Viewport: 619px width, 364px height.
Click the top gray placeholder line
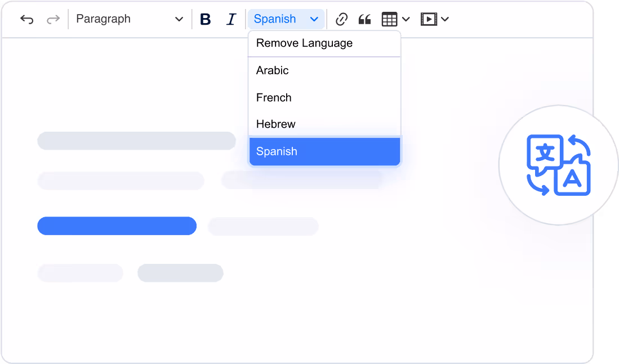point(136,141)
